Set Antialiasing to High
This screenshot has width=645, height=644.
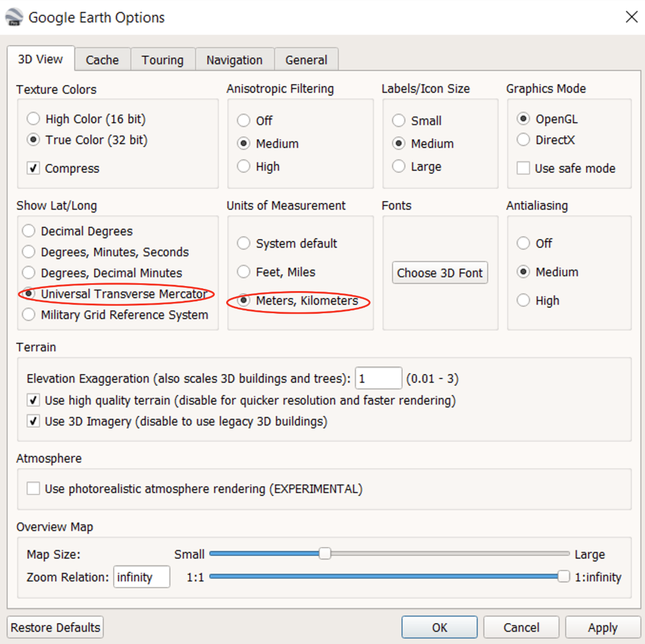524,300
